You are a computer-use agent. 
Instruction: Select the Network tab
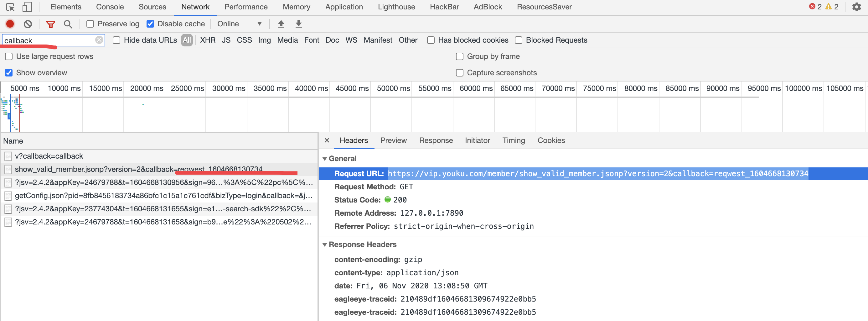195,7
